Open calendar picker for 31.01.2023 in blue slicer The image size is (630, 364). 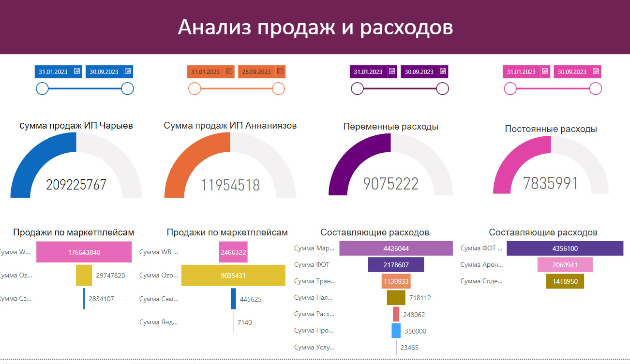click(x=77, y=71)
